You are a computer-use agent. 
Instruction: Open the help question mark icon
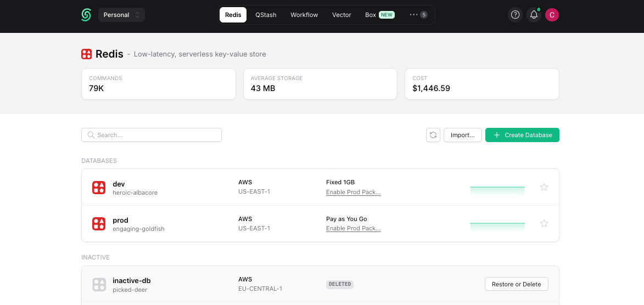pyautogui.click(x=515, y=15)
